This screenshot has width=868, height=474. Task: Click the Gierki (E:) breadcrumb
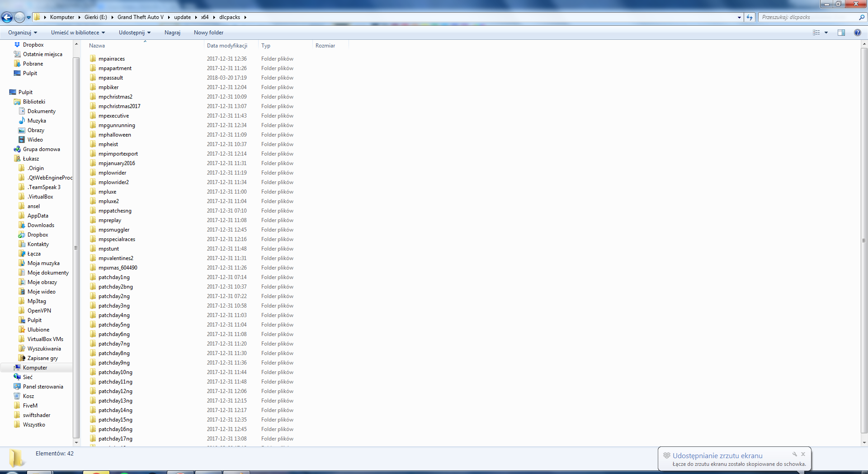pos(96,17)
